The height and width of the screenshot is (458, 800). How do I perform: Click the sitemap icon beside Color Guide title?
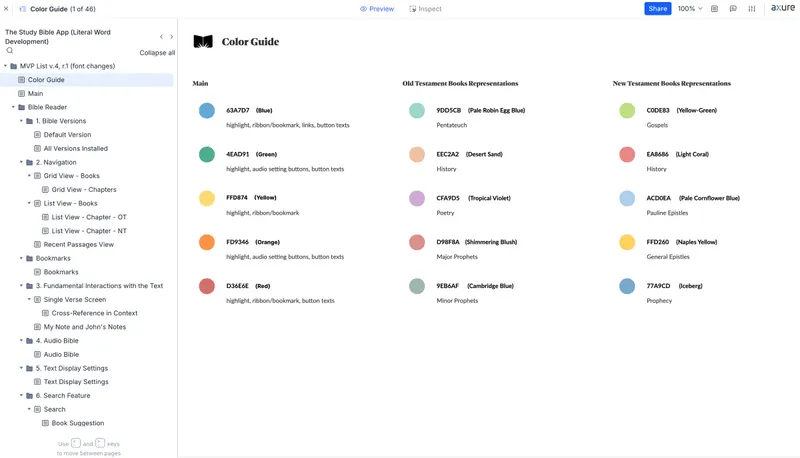pyautogui.click(x=22, y=9)
